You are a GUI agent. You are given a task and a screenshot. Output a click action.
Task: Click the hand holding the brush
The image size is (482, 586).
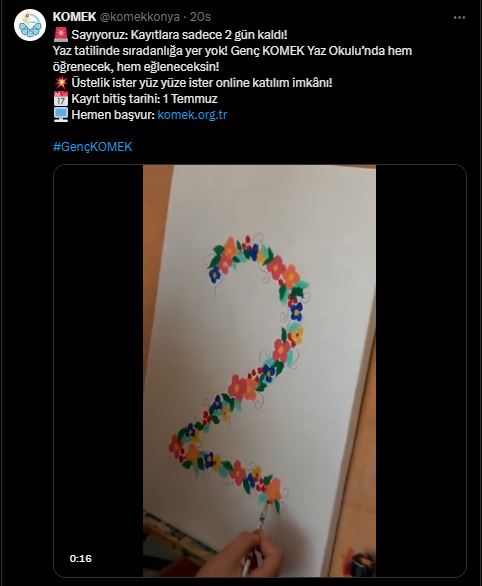coord(239,555)
